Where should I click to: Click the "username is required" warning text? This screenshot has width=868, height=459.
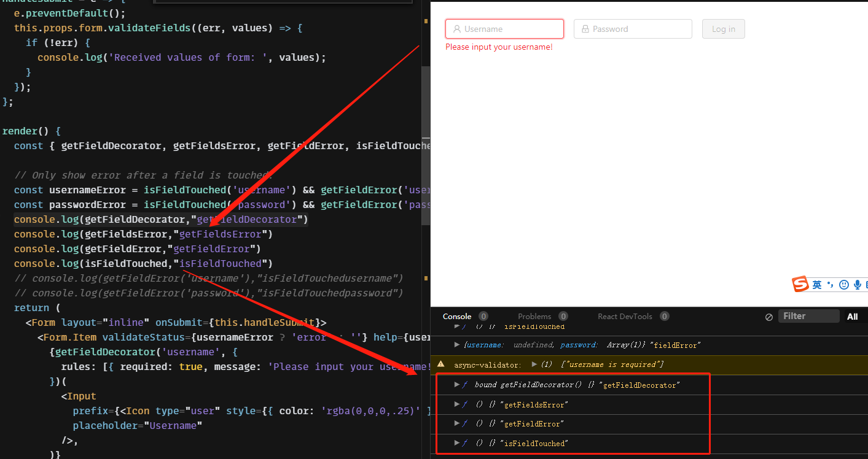(612, 364)
